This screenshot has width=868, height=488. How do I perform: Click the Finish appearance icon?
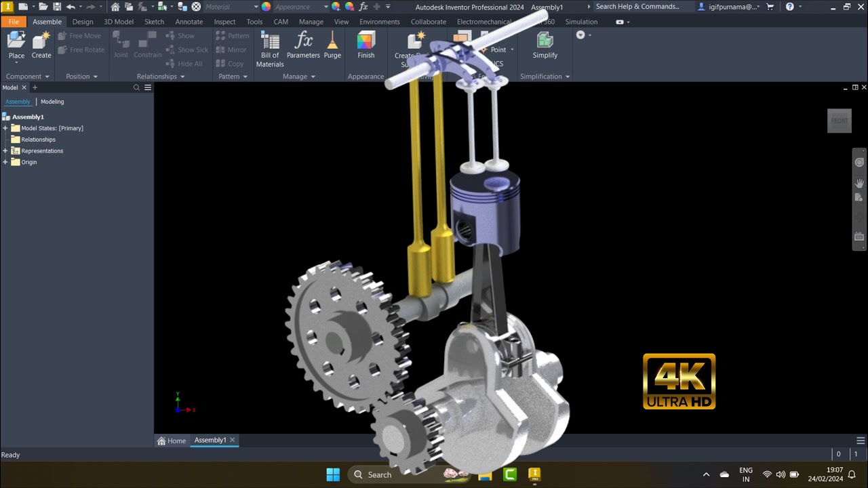click(366, 41)
